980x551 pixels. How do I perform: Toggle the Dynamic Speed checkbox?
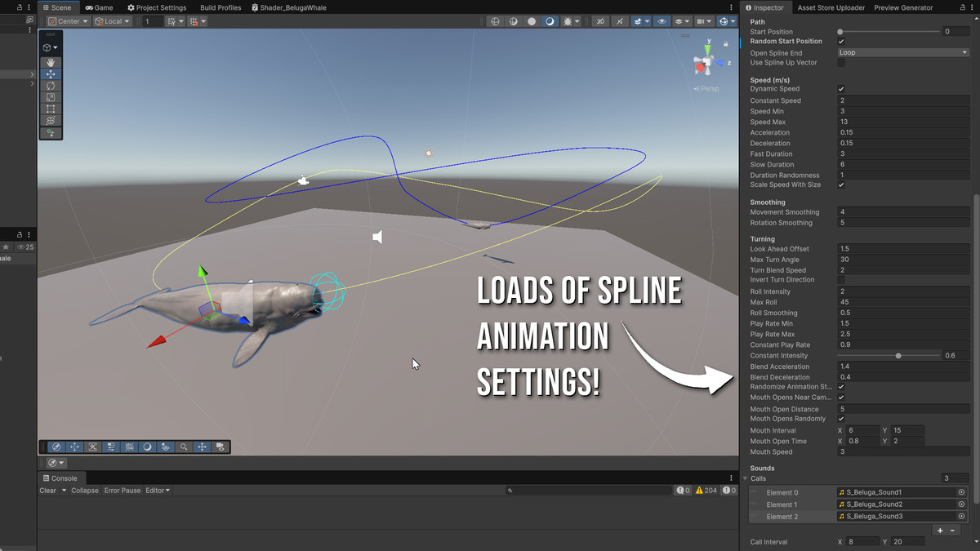(x=841, y=89)
